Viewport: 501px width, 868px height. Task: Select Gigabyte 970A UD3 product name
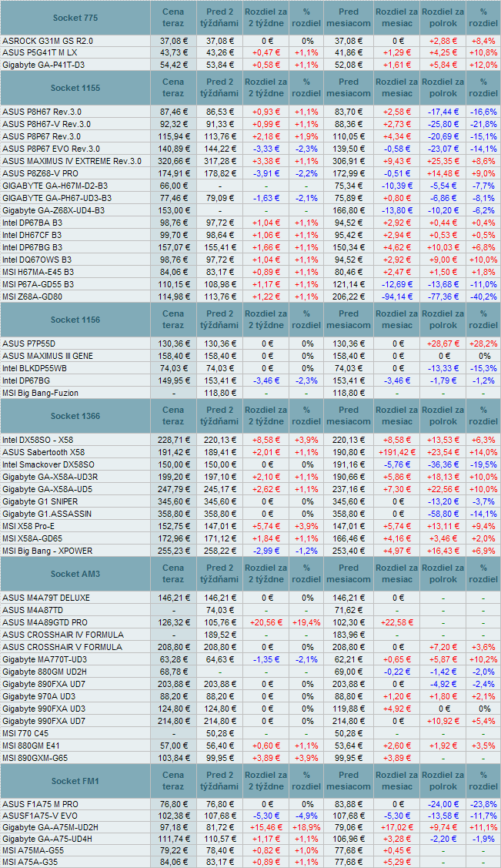38,695
